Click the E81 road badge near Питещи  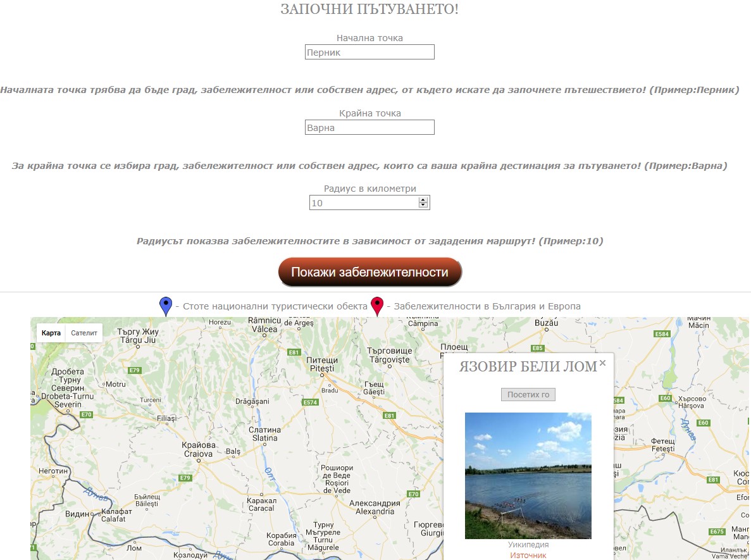coord(294,352)
